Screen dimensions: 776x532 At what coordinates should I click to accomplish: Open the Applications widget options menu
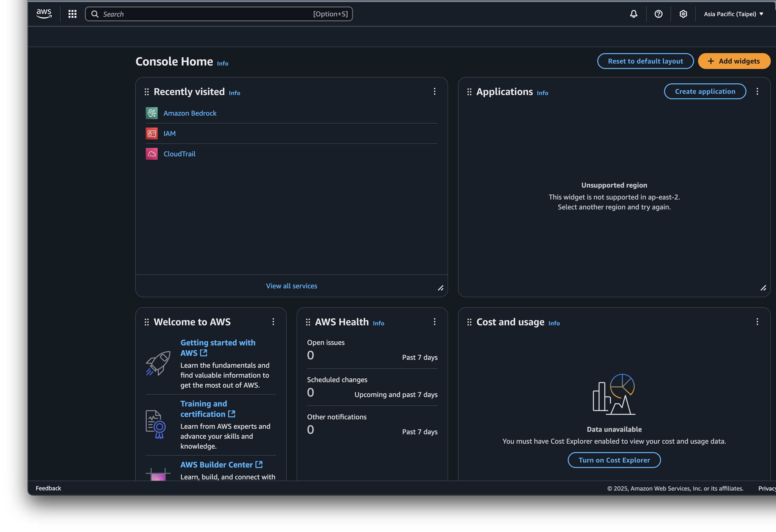point(757,92)
